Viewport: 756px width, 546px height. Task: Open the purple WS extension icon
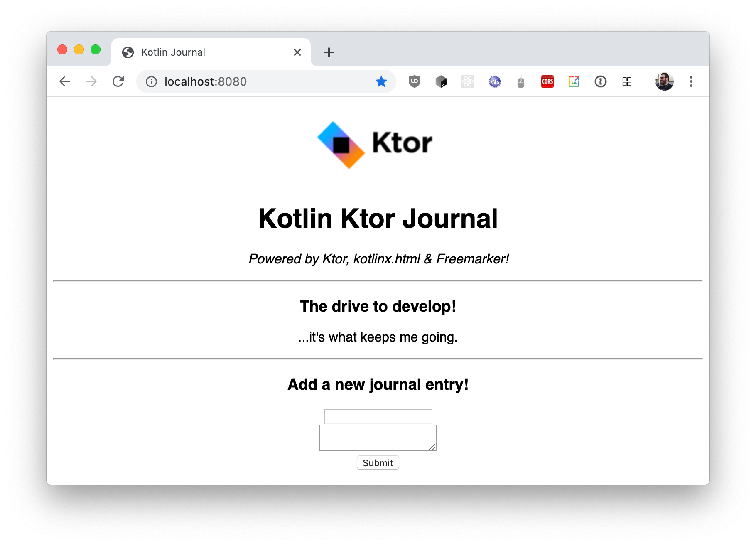point(495,82)
